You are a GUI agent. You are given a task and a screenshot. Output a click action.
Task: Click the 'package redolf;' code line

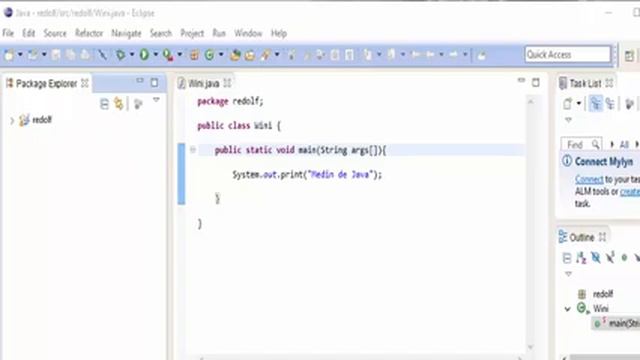(230, 101)
